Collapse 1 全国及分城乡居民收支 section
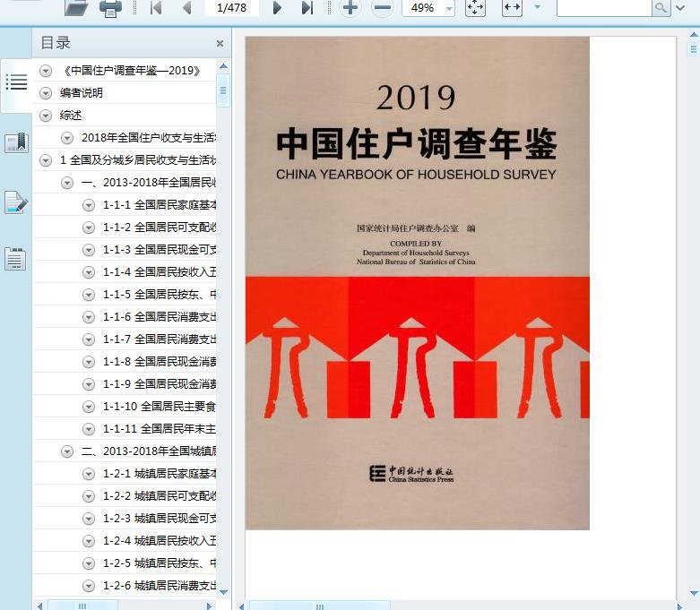700x610 pixels. point(46,160)
